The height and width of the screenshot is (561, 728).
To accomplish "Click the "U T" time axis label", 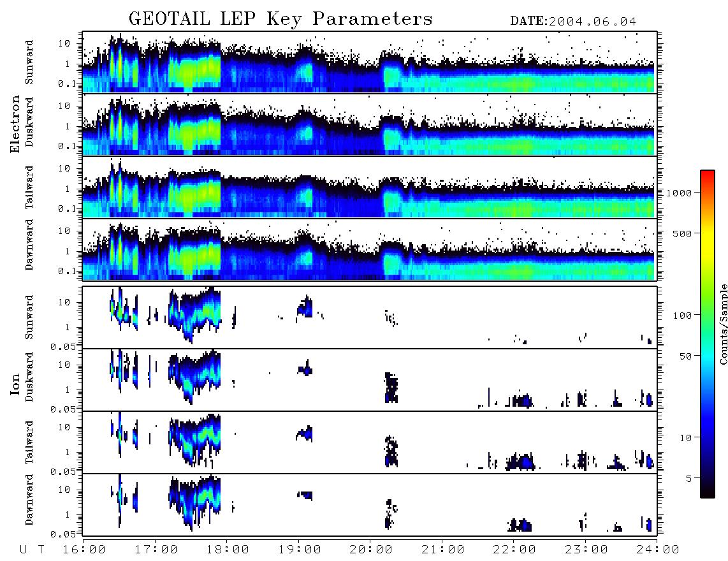I will [32, 550].
